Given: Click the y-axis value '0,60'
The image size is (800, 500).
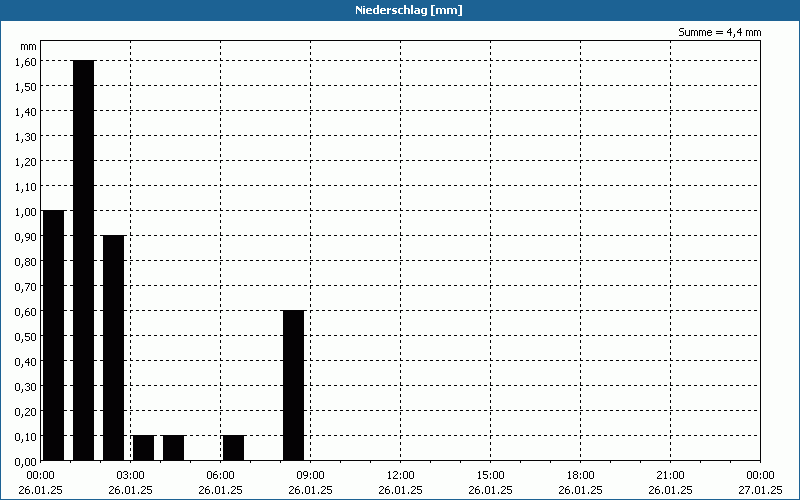Looking at the screenshot, I should [26, 311].
